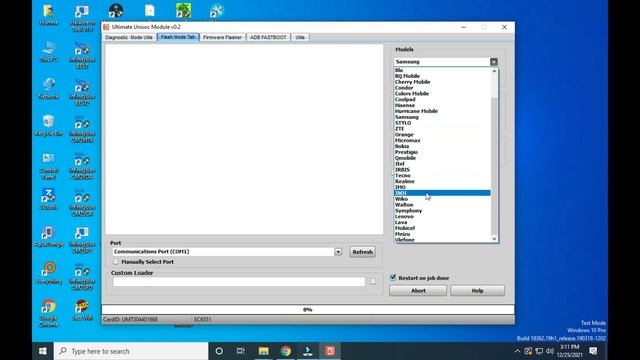The image size is (640, 360).
Task: Choose Symphony from the brand list
Action: coord(442,211)
